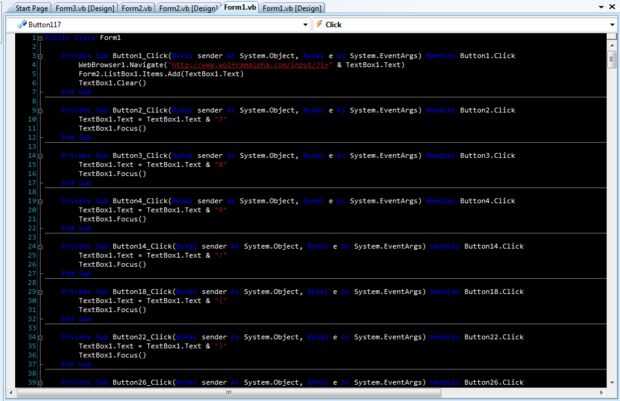The image size is (620, 401).
Task: Click the red URL string in Navigate call
Action: click(250, 65)
